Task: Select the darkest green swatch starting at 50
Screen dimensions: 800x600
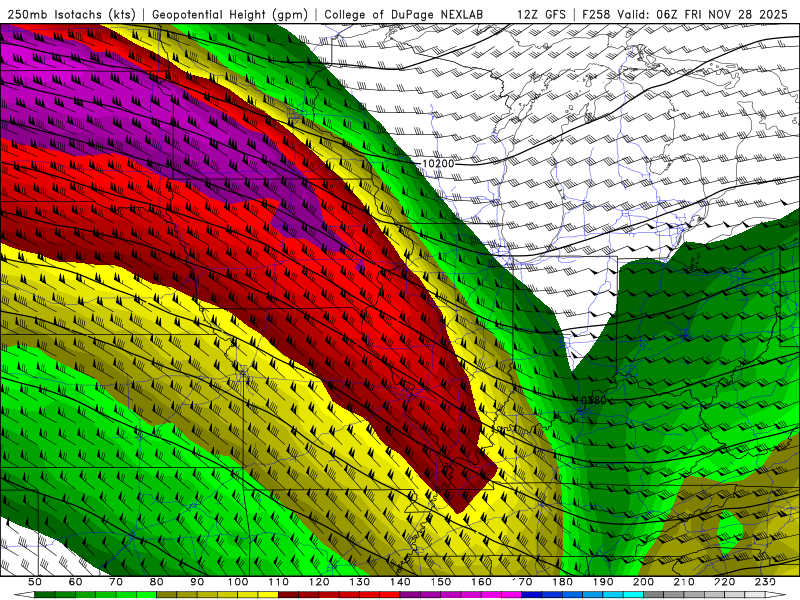Action: pos(44,594)
